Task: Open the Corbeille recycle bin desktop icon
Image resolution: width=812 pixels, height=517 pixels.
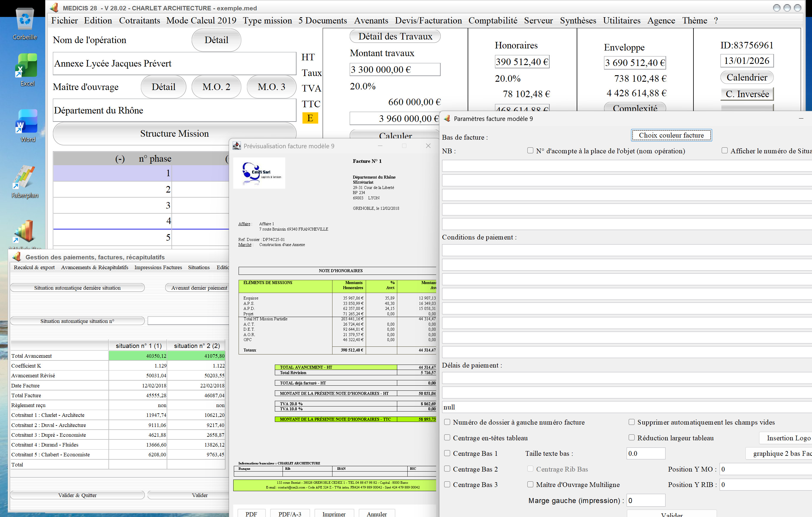Action: 25,23
